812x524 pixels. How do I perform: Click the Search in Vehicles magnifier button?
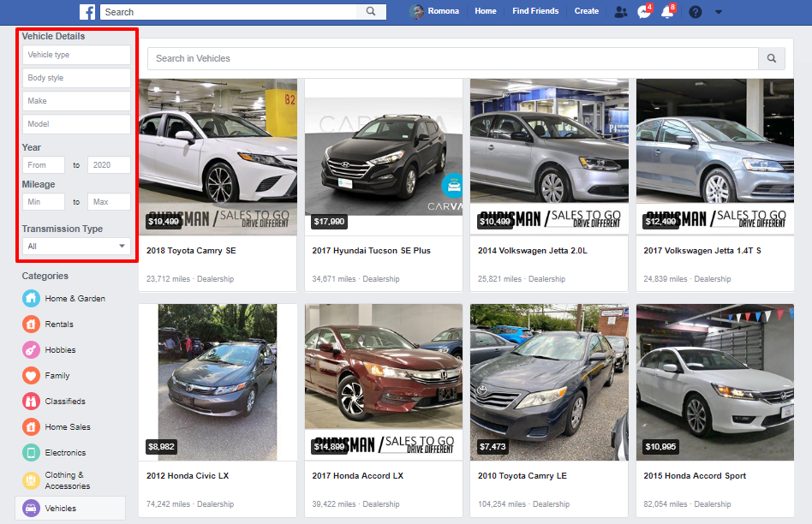[x=772, y=58]
